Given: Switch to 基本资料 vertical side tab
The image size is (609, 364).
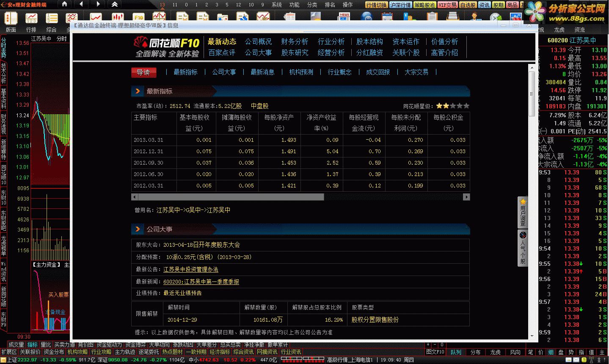Looking at the screenshot, I should pyautogui.click(x=3, y=98).
